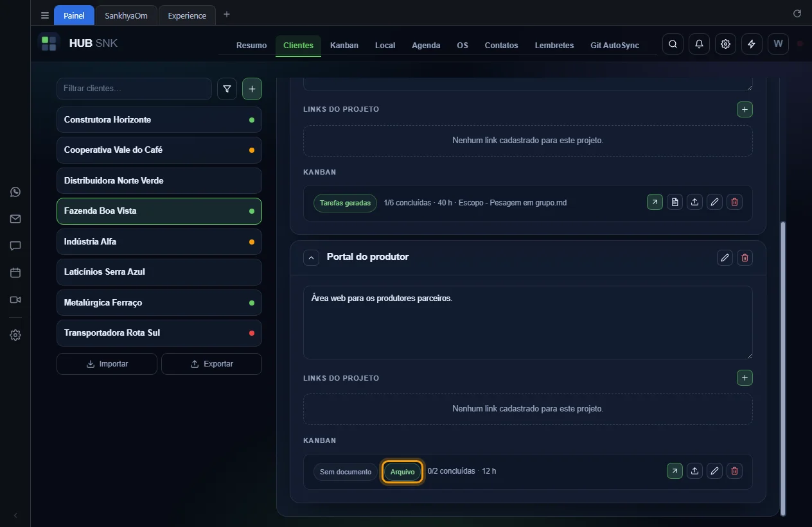The image size is (812, 527).
Task: Open the client filter funnel button
Action: tap(227, 89)
